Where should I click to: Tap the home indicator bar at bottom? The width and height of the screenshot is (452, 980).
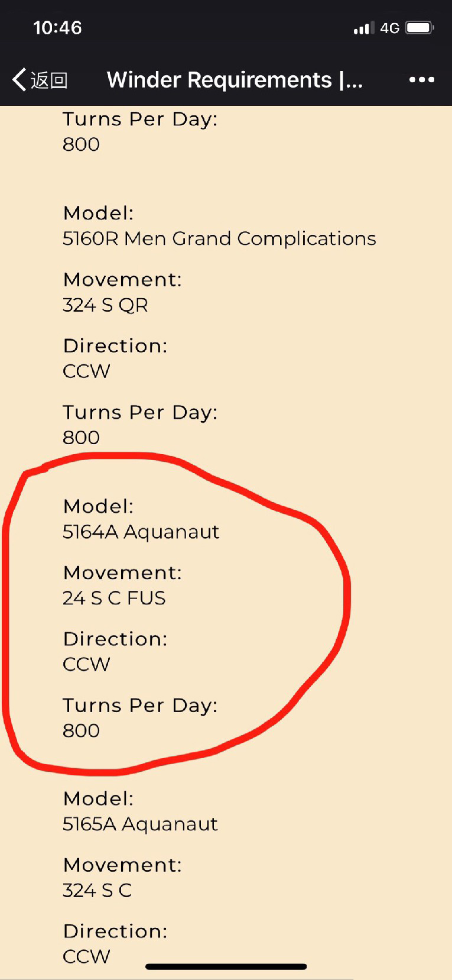226,967
